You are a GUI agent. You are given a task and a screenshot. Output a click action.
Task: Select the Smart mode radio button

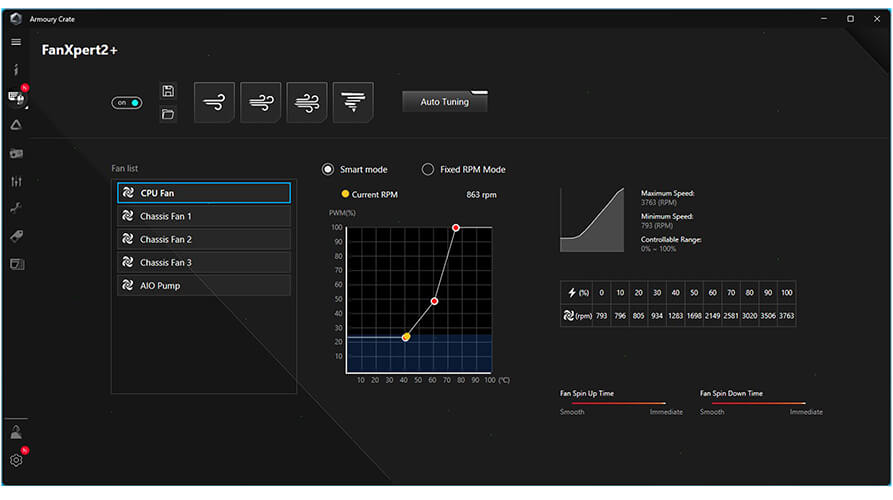[328, 170]
